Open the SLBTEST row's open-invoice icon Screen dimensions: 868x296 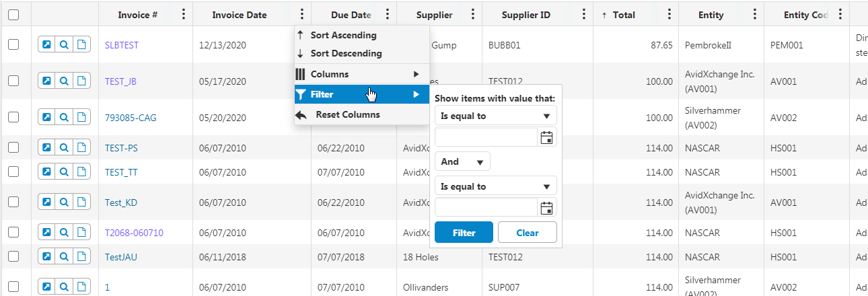pyautogui.click(x=46, y=45)
